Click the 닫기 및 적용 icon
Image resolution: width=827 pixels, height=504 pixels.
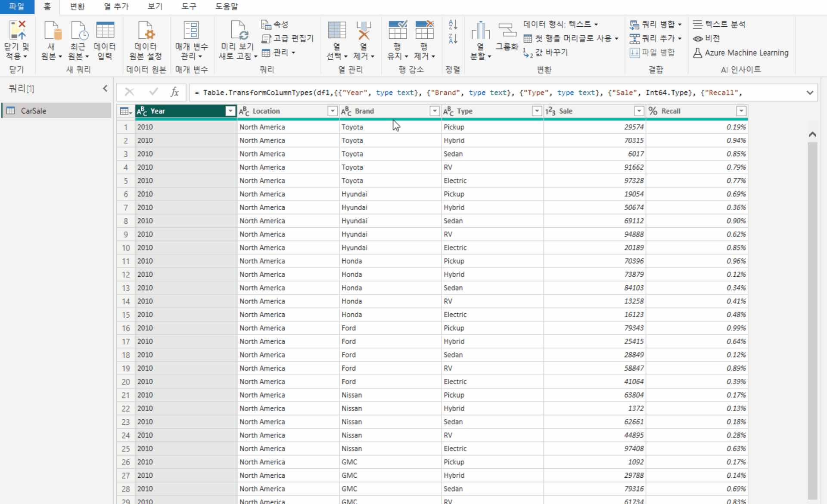point(17,30)
